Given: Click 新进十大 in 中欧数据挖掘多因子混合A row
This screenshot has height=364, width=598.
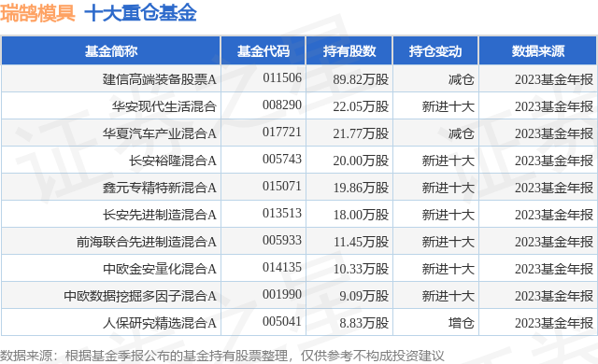Looking at the screenshot, I should (448, 296).
